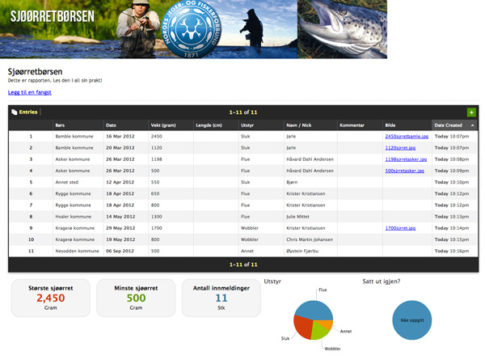Viewport: 485px width, 360px height.
Task: Click the green add entry plus icon
Action: click(471, 112)
